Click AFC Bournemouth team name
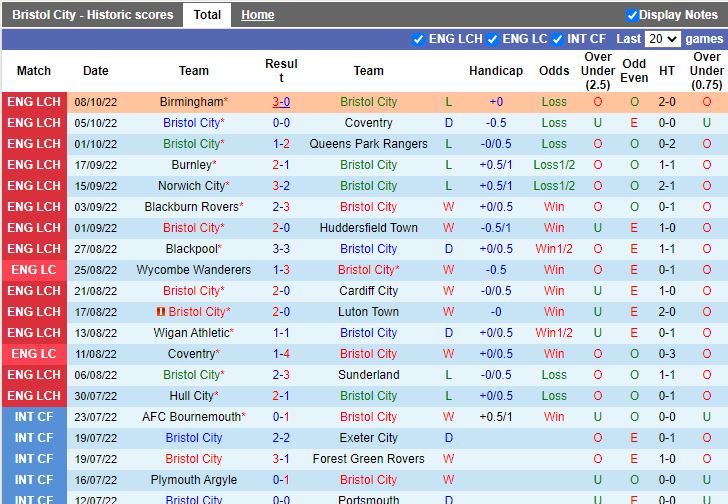 pyautogui.click(x=191, y=417)
